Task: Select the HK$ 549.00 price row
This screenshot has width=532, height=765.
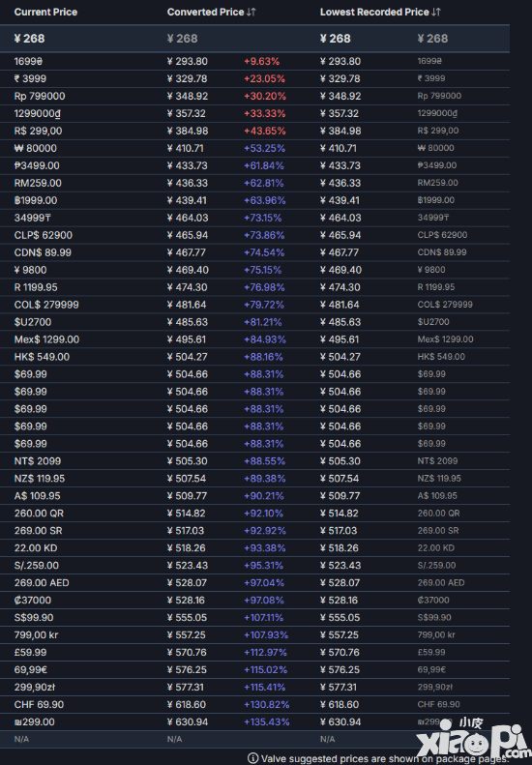Action: click(254, 357)
